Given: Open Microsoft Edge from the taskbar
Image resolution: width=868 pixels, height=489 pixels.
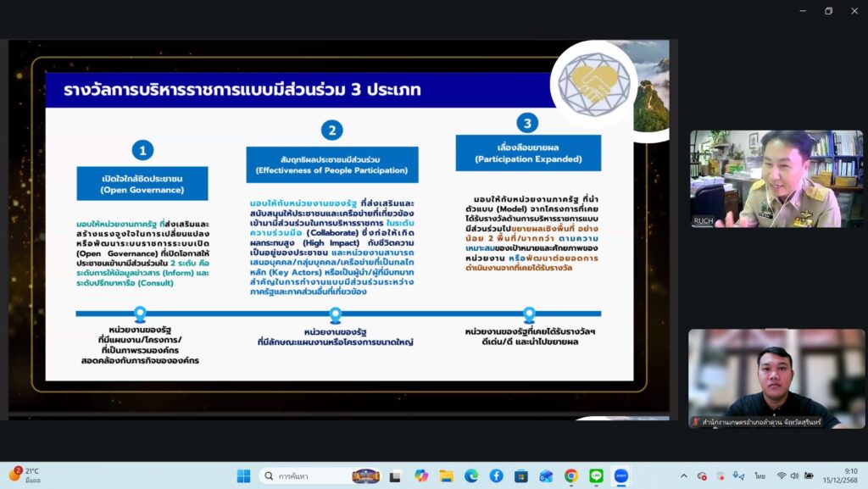Looking at the screenshot, I should tap(471, 475).
